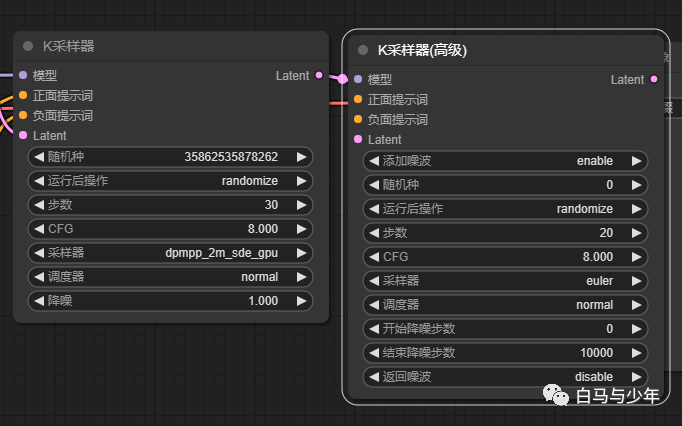
Task: Click the Latent output socket on K采样器
Action: pos(319,75)
